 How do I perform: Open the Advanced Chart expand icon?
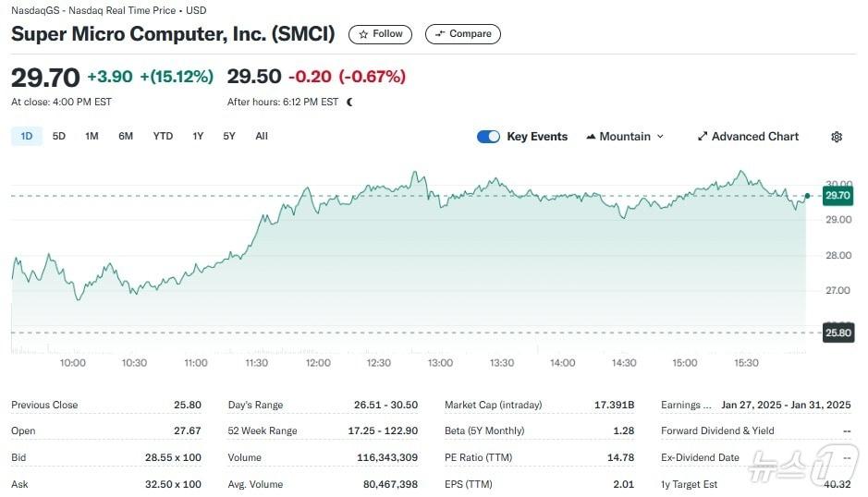703,137
